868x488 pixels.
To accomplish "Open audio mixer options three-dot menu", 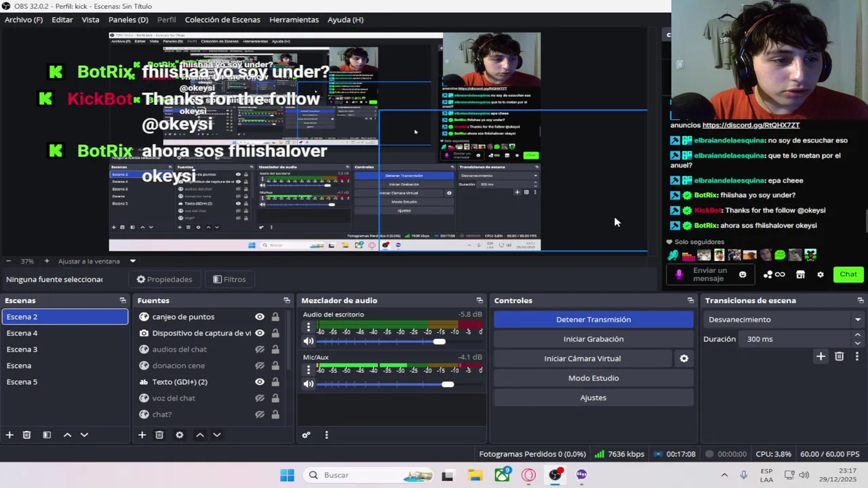I will [326, 435].
